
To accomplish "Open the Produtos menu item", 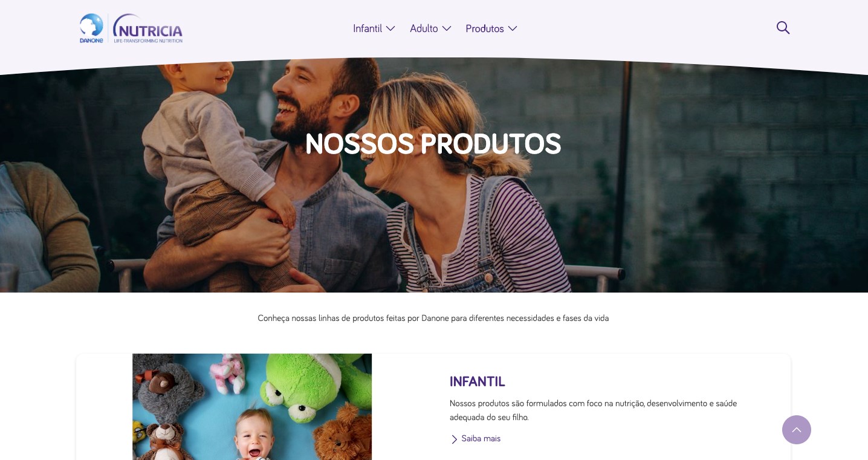I will coord(485,28).
